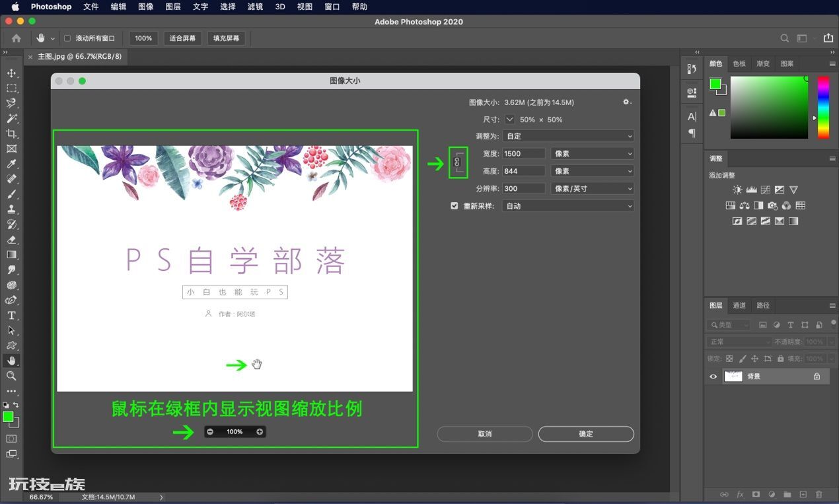The height and width of the screenshot is (504, 839).
Task: Change screen mode icon in toolbar
Action: 11,454
